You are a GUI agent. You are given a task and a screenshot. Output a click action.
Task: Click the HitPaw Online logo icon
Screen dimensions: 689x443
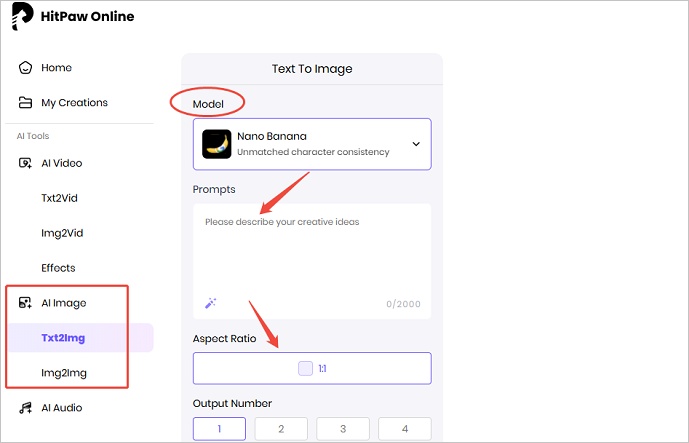tap(23, 16)
